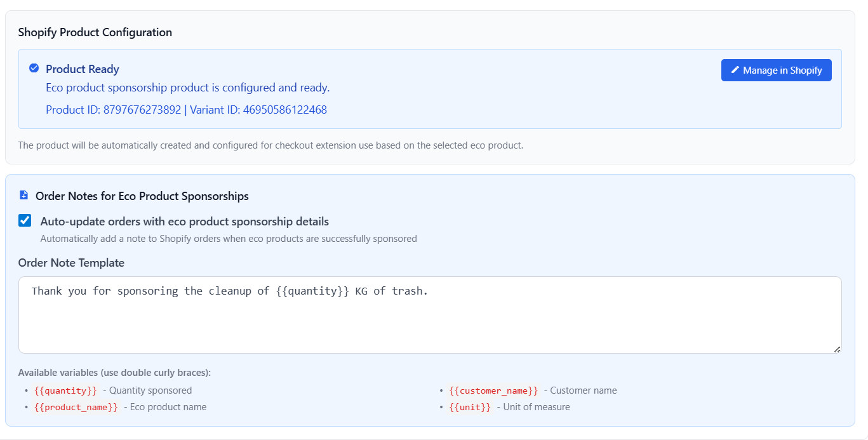Screen dimensions: 868x440
Task: Click Order Notes for Eco Product Sponsorships heading
Action: click(142, 196)
